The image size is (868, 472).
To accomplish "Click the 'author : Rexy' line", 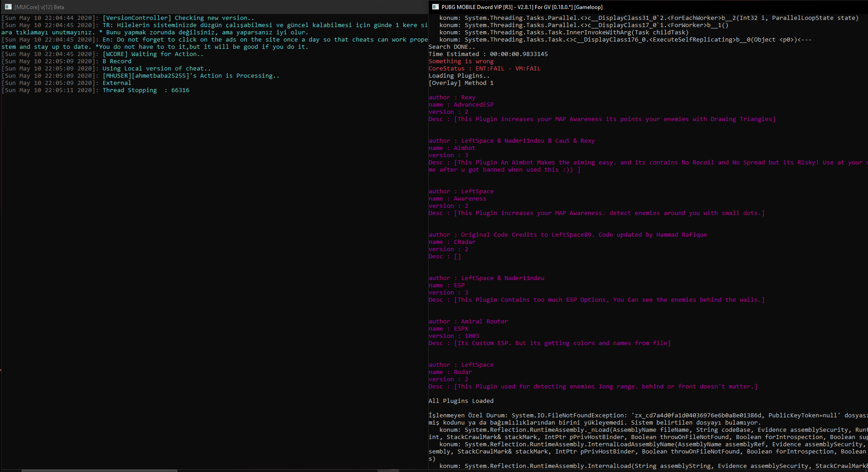I will coord(452,98).
